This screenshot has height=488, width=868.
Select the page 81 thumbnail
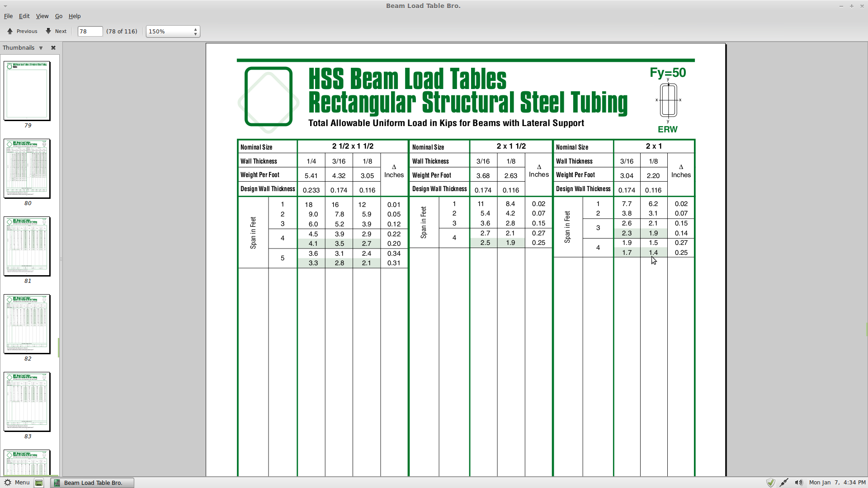click(27, 246)
